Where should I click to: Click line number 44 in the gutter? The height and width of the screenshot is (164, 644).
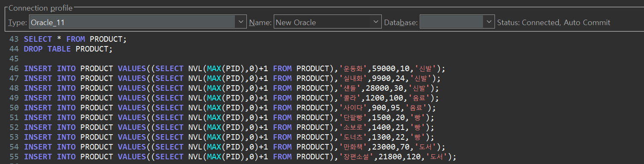coord(14,49)
